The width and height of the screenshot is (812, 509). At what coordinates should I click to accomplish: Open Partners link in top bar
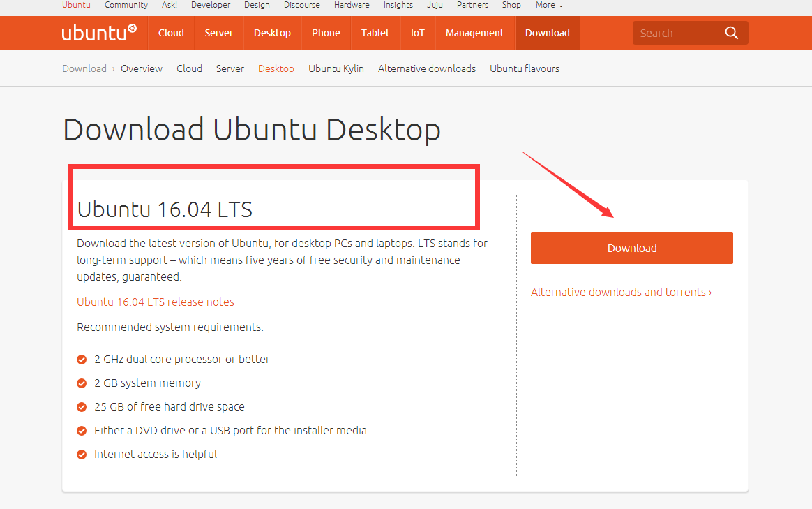pos(472,5)
